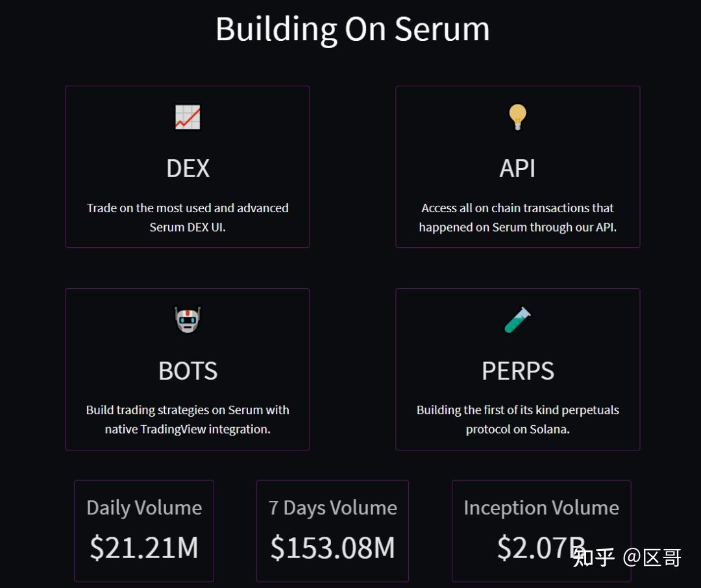This screenshot has width=701, height=588.
Task: Click the Daily Volume label
Action: tap(144, 508)
